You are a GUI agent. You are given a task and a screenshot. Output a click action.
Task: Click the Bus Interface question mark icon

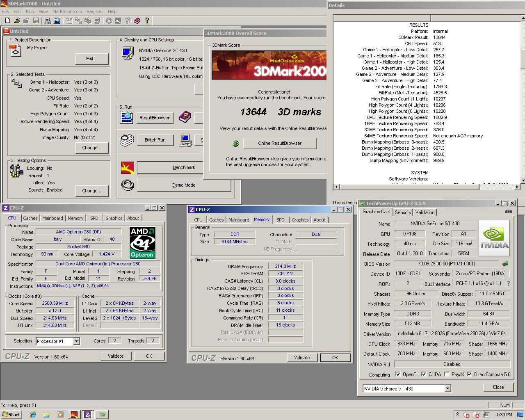click(509, 283)
